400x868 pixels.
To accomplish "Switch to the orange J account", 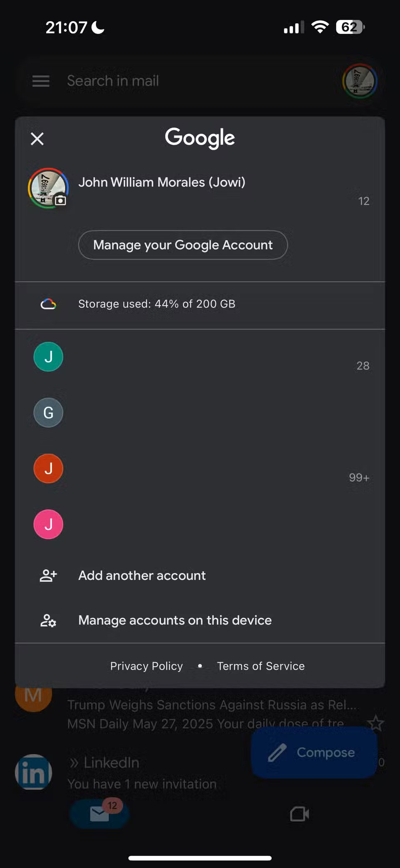I will 48,468.
